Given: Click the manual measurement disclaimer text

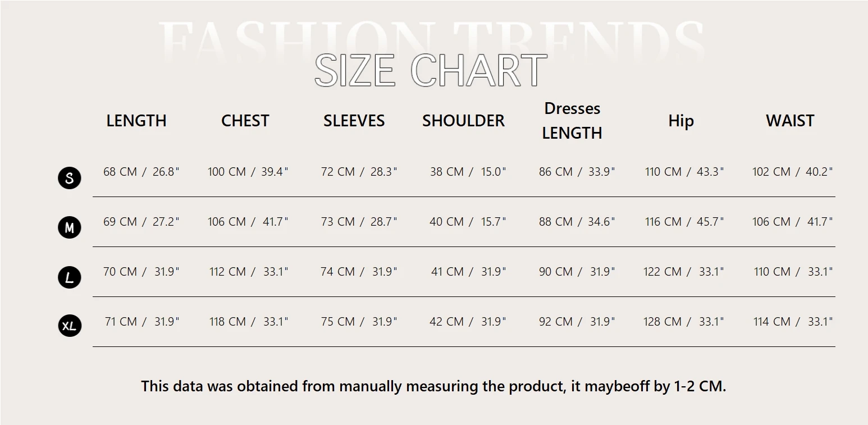Looking at the screenshot, I should [x=433, y=386].
